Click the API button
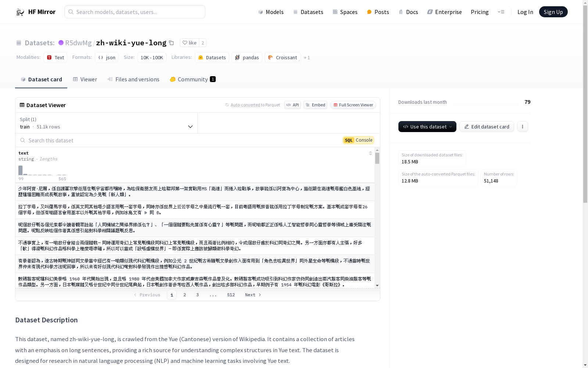The image size is (588, 368). coord(293,105)
